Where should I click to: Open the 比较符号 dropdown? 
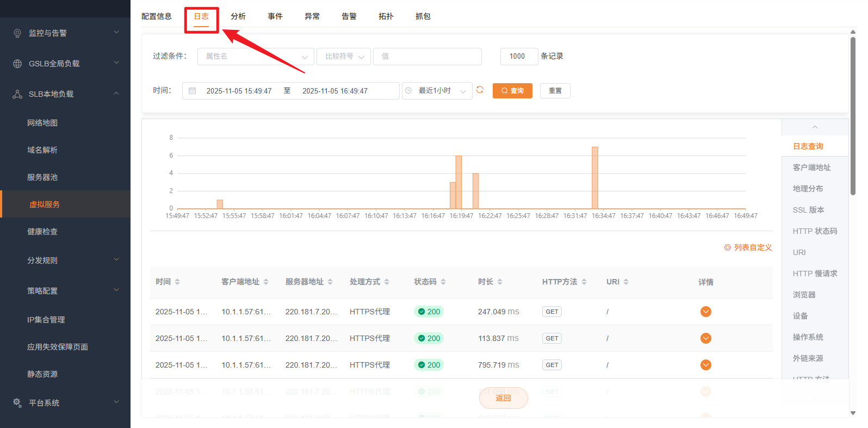pos(344,57)
